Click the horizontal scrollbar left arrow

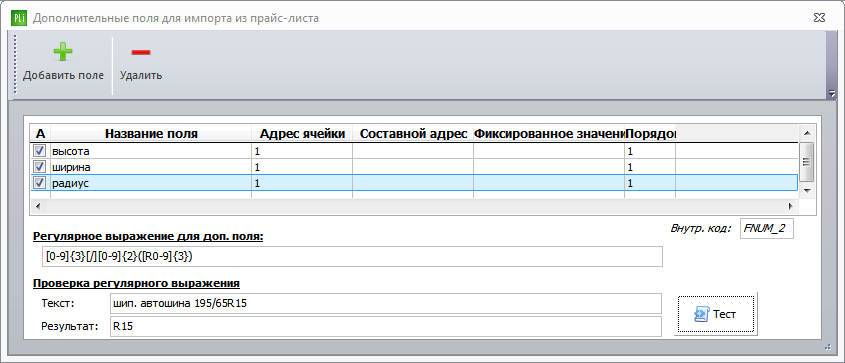(38, 206)
